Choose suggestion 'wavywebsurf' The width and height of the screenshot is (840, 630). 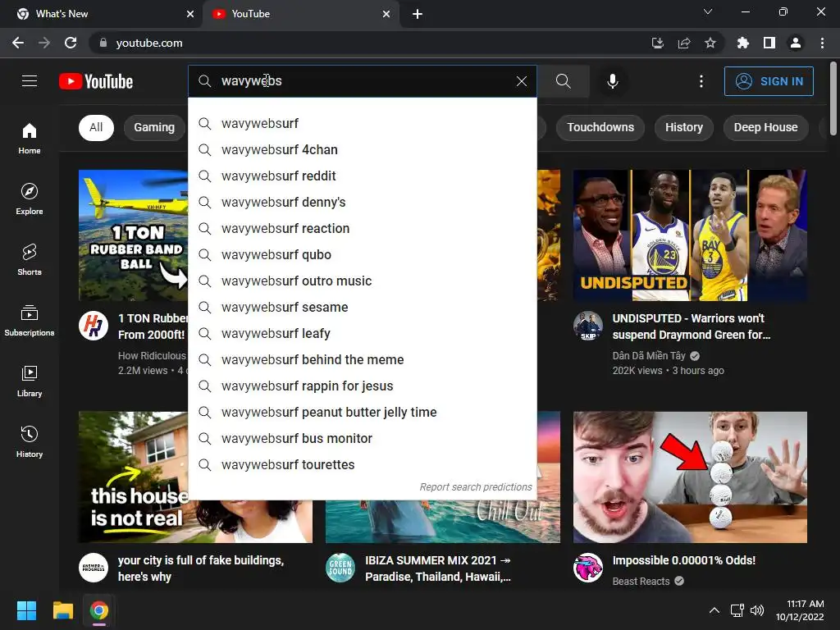pyautogui.click(x=363, y=124)
